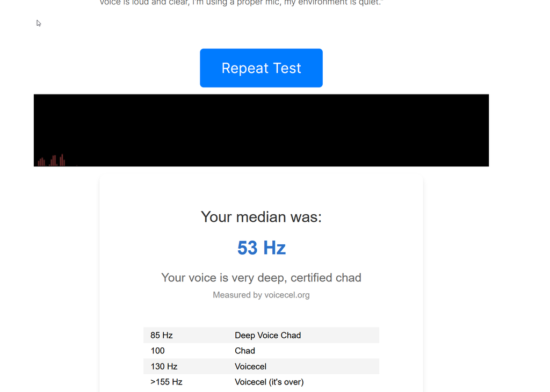Select the blue 53 Hz result value

[x=261, y=248]
